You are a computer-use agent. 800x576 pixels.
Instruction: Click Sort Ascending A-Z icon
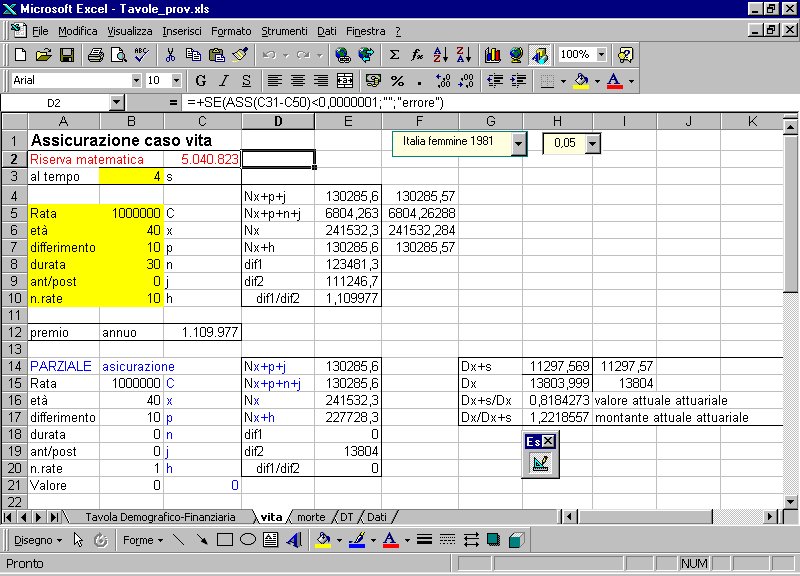[x=441, y=55]
